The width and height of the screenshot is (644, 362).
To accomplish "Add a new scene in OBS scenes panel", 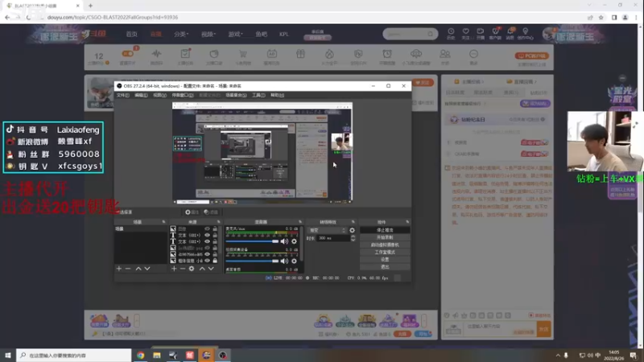I will [x=119, y=269].
